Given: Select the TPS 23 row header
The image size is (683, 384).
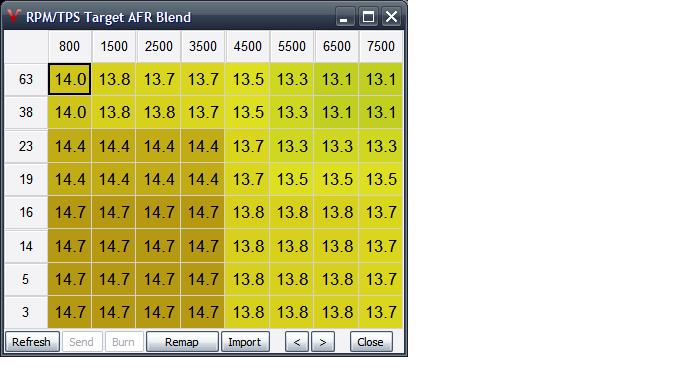Looking at the screenshot, I should (x=26, y=146).
